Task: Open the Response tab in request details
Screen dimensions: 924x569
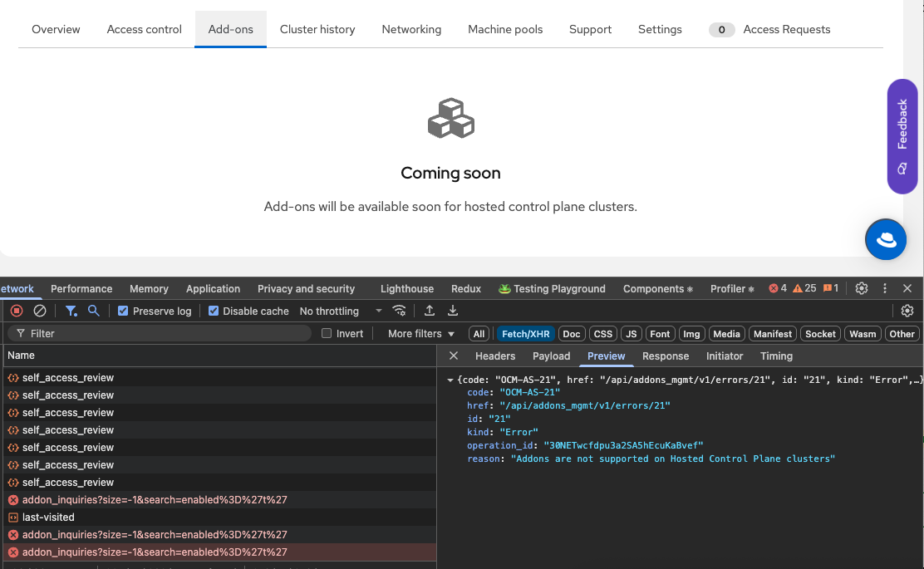Action: click(x=666, y=356)
